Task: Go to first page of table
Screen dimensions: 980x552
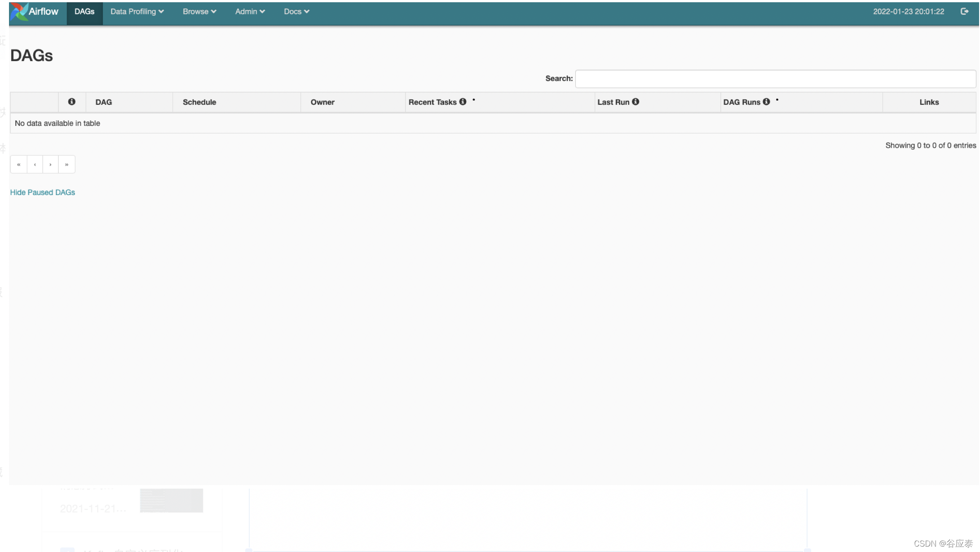Action: click(x=19, y=165)
